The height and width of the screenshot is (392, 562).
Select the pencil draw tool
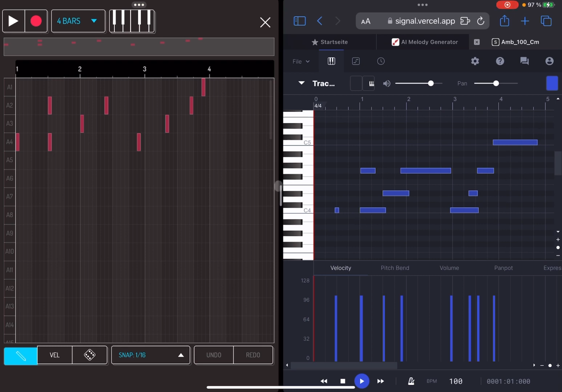[21, 355]
